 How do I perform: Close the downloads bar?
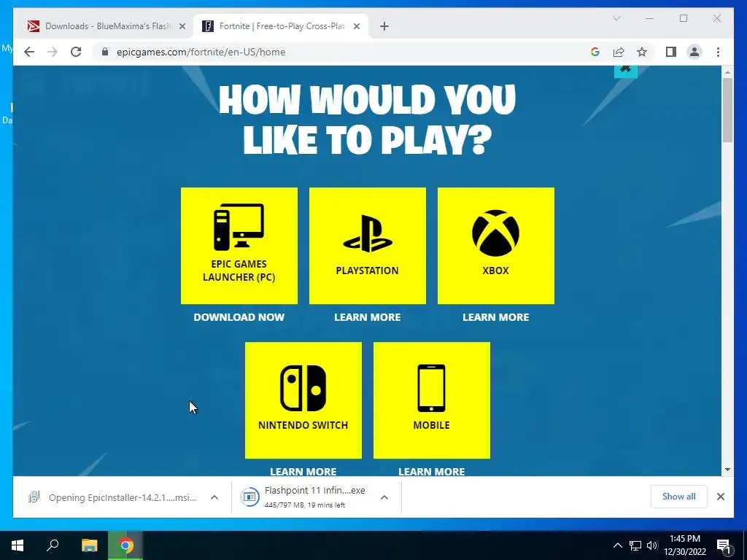(x=721, y=497)
